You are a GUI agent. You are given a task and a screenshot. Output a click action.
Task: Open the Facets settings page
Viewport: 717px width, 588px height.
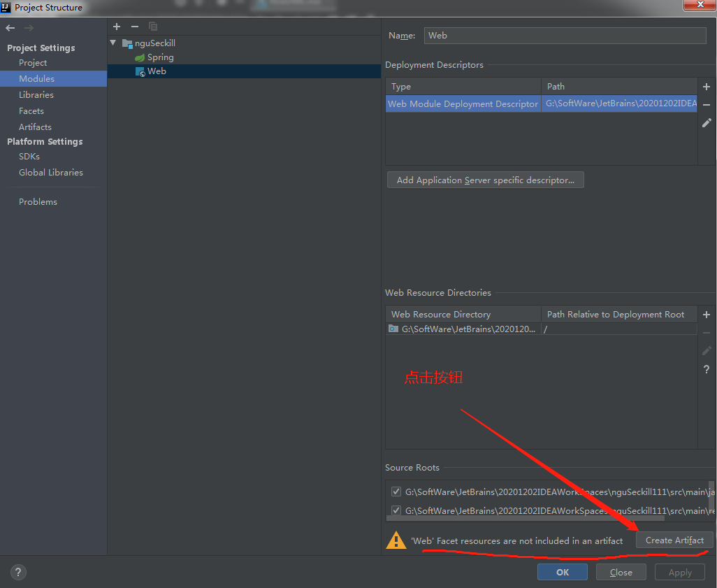point(31,110)
